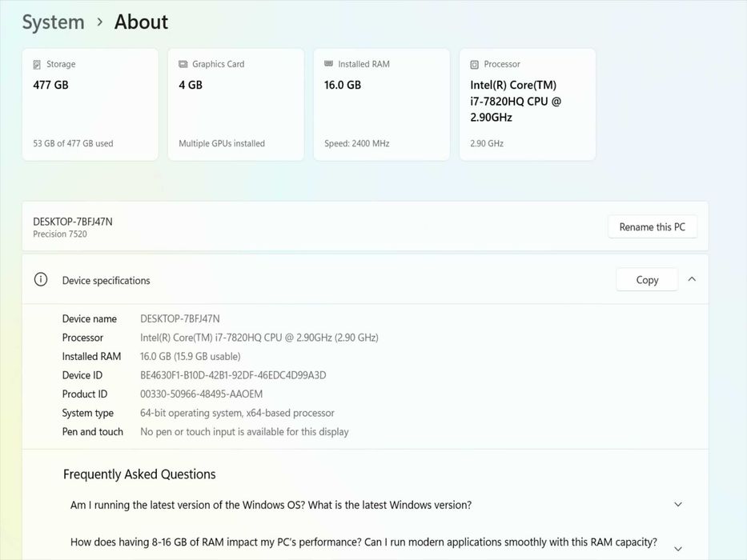Image resolution: width=747 pixels, height=560 pixels.
Task: Click the Device ID value BE4630F1-B10D
Action: (233, 375)
